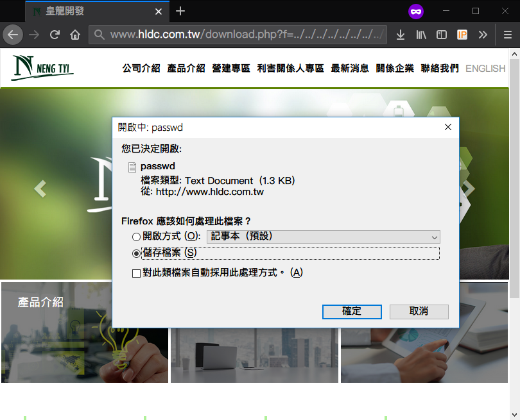This screenshot has height=420, width=520.
Task: Reload the current page
Action: (55, 35)
